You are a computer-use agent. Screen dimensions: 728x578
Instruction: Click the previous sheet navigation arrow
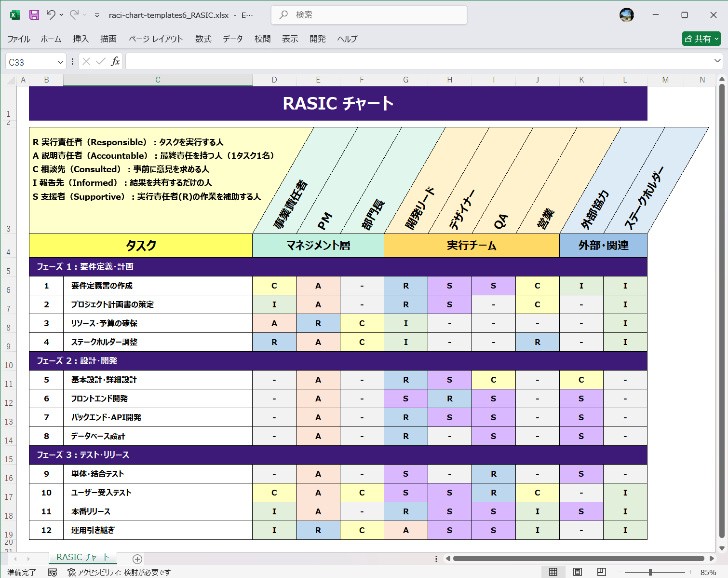15,559
